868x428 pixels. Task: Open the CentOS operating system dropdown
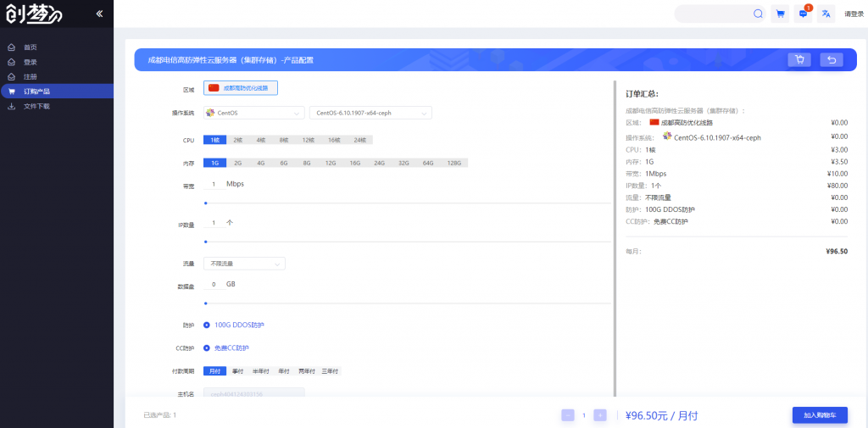pos(253,113)
